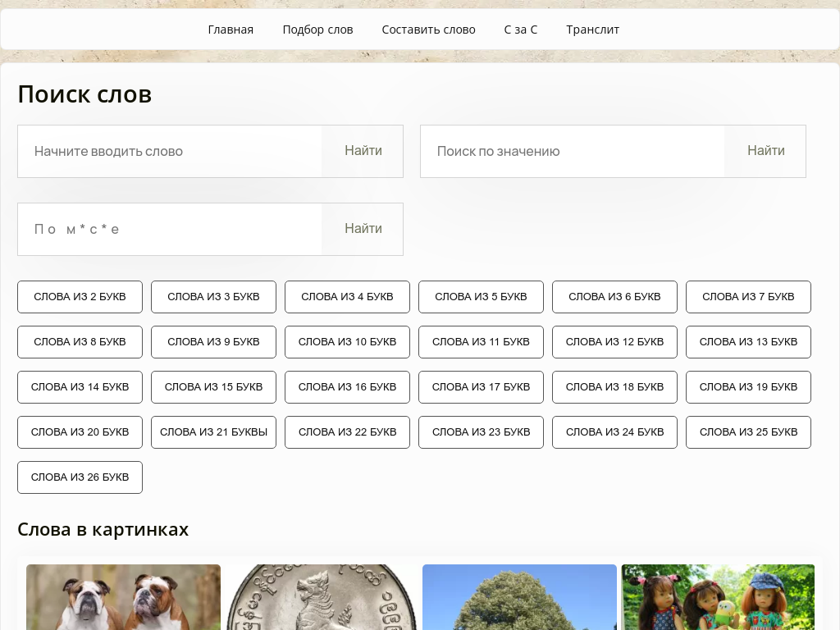840x630 pixels.
Task: Select СЛОВА ИЗ 7 БУКВ
Action: click(x=748, y=297)
